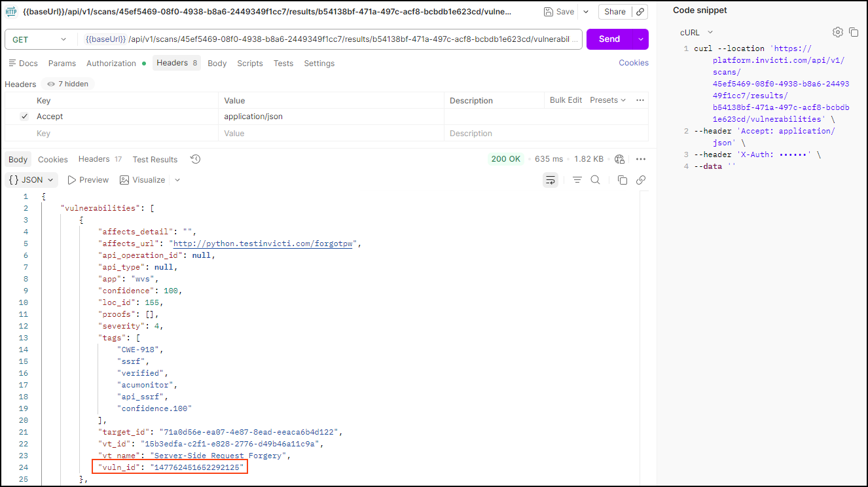Copy the response body to clipboard
This screenshot has height=487, width=868.
(x=622, y=180)
